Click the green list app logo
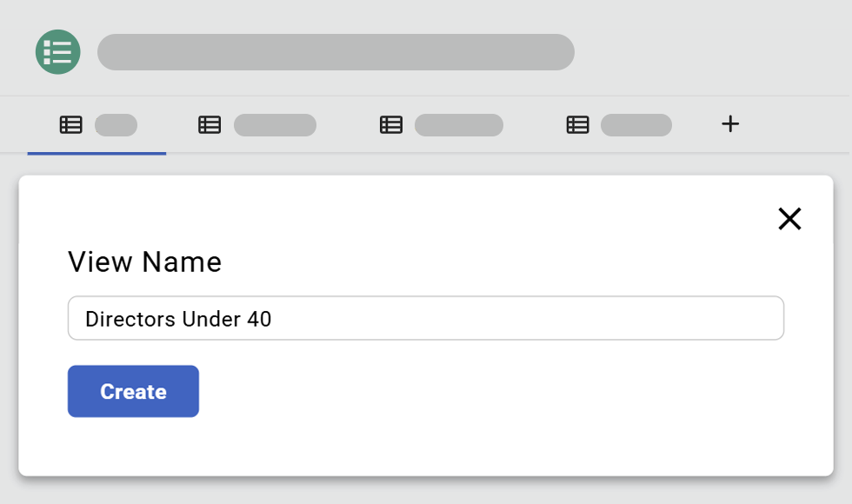 coord(57,52)
